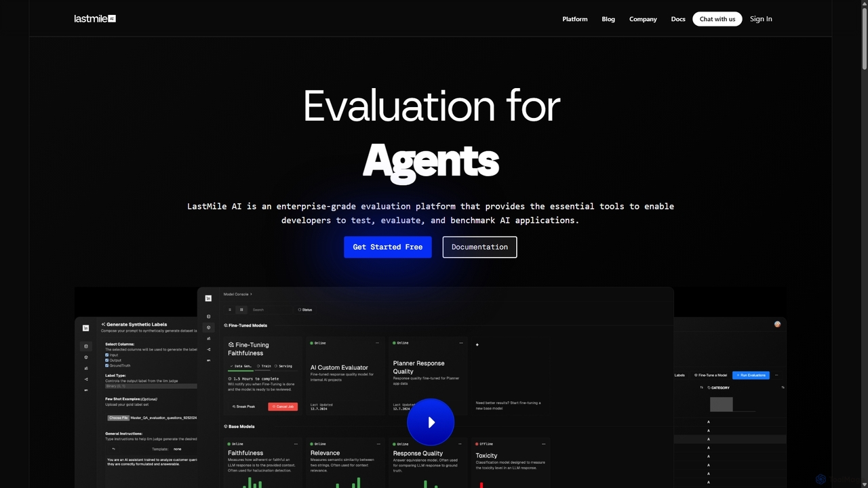Viewport: 868px width, 488px height.
Task: Open the Company menu
Action: coord(643,19)
